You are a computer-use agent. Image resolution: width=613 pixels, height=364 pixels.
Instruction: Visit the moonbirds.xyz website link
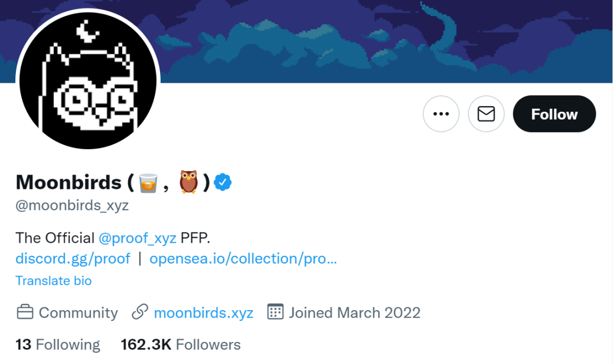[x=203, y=312]
